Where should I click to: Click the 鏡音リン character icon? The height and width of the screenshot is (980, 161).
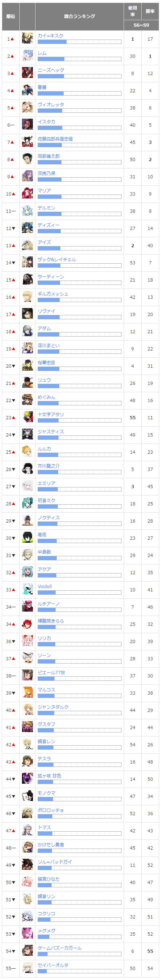(27, 899)
